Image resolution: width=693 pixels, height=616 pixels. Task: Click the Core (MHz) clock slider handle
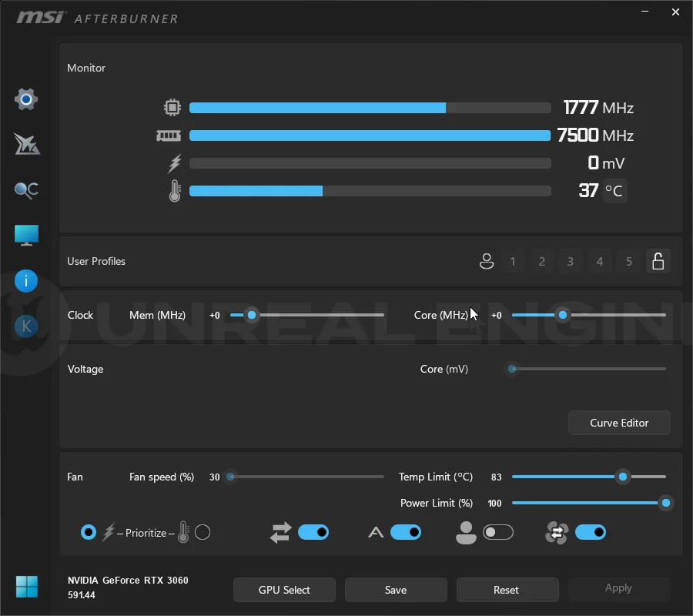click(563, 315)
